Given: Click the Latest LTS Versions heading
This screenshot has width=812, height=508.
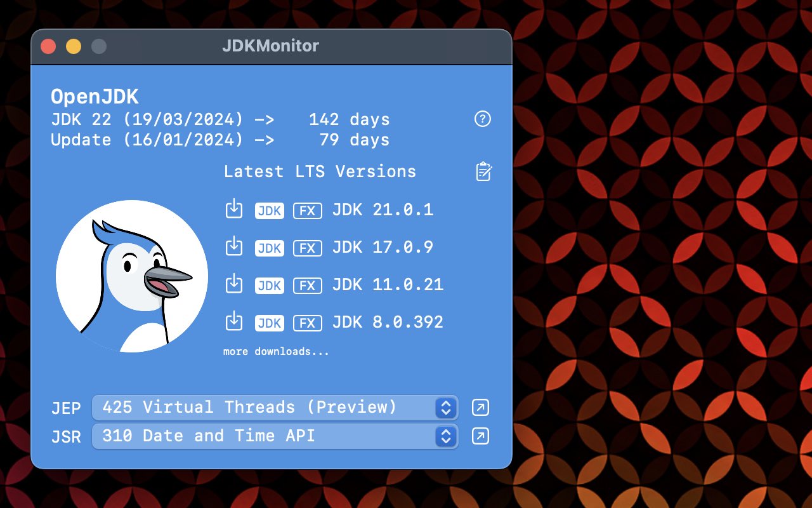Looking at the screenshot, I should 320,171.
